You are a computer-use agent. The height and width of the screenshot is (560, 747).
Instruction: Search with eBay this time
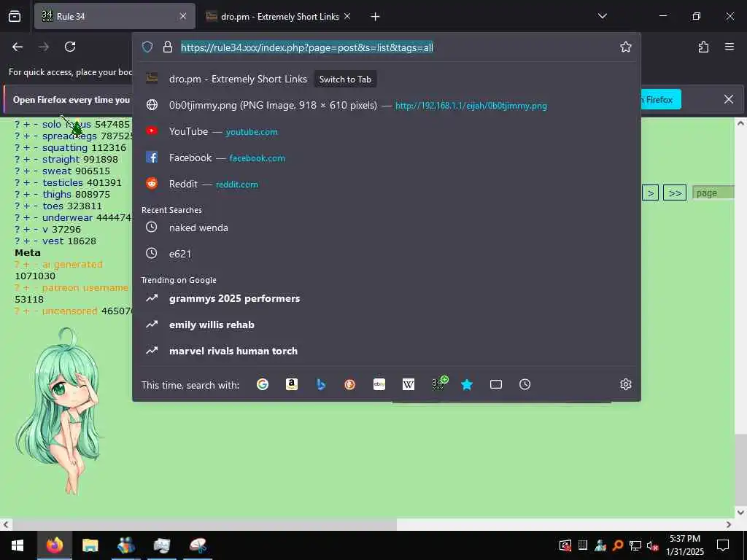[379, 384]
